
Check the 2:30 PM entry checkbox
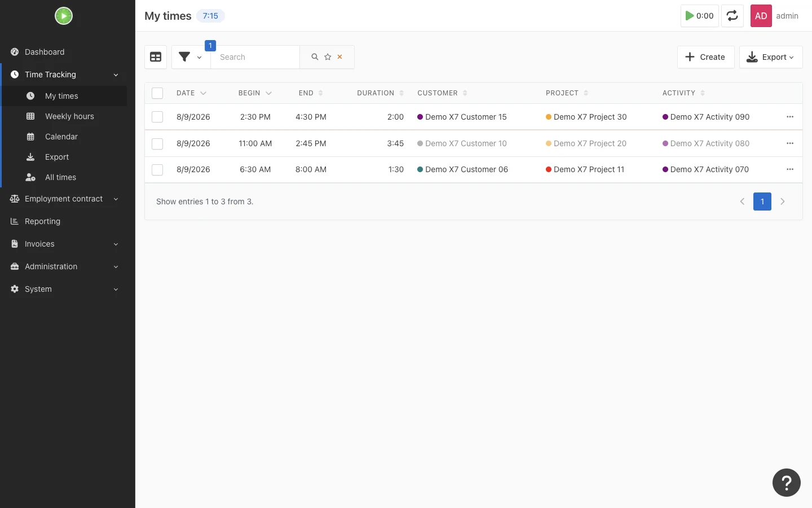[x=157, y=117]
